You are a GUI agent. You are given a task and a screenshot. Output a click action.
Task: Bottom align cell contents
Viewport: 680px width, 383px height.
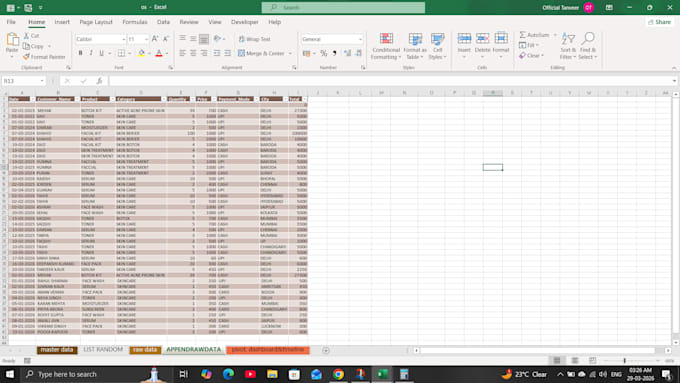[x=204, y=39]
